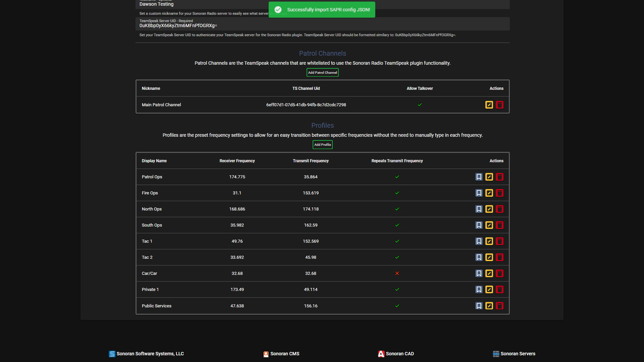Delete the Car/Car profile
The height and width of the screenshot is (362, 644).
[499, 274]
